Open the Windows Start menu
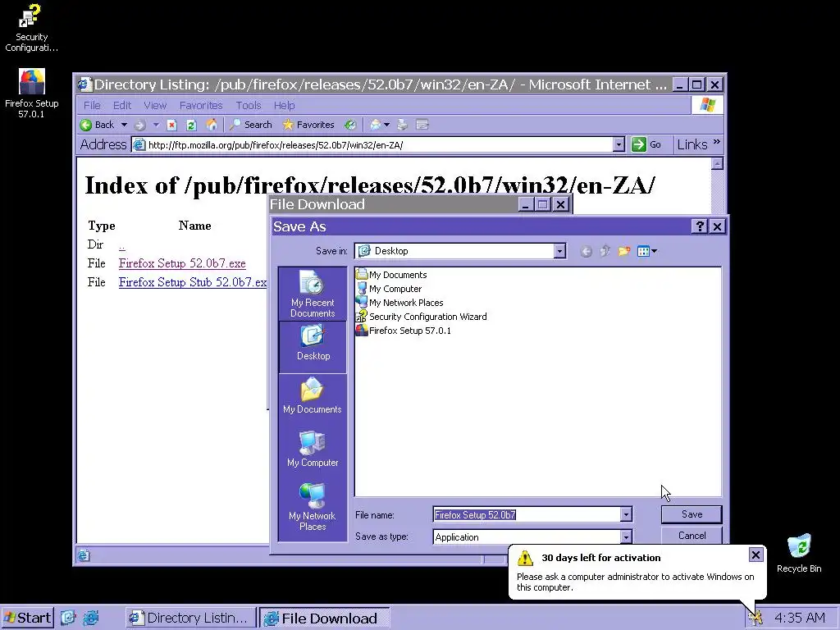This screenshot has width=840, height=630. click(27, 618)
